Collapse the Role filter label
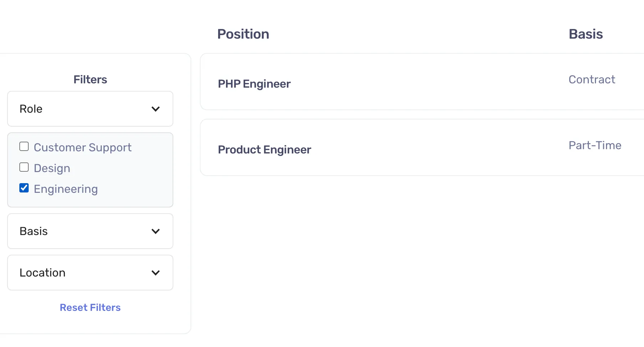The width and height of the screenshot is (644, 347). (x=31, y=109)
